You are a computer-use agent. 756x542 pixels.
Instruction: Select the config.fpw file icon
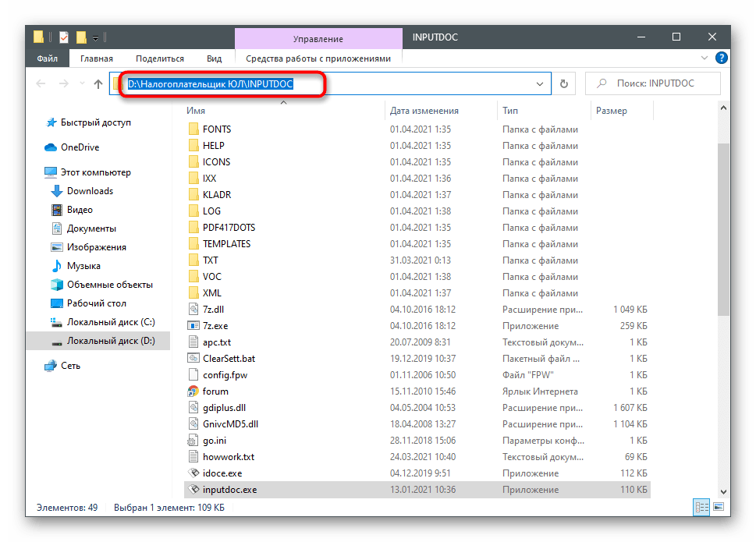point(193,375)
